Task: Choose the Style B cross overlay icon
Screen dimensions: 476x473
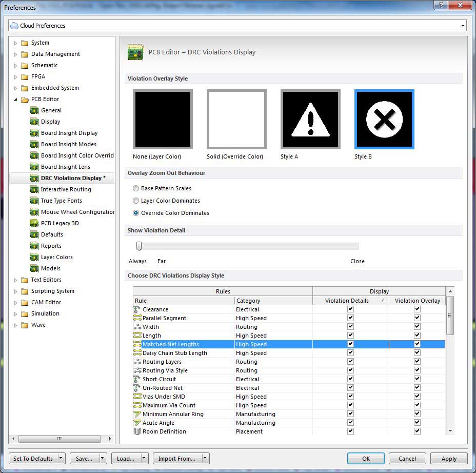Action: [x=384, y=120]
